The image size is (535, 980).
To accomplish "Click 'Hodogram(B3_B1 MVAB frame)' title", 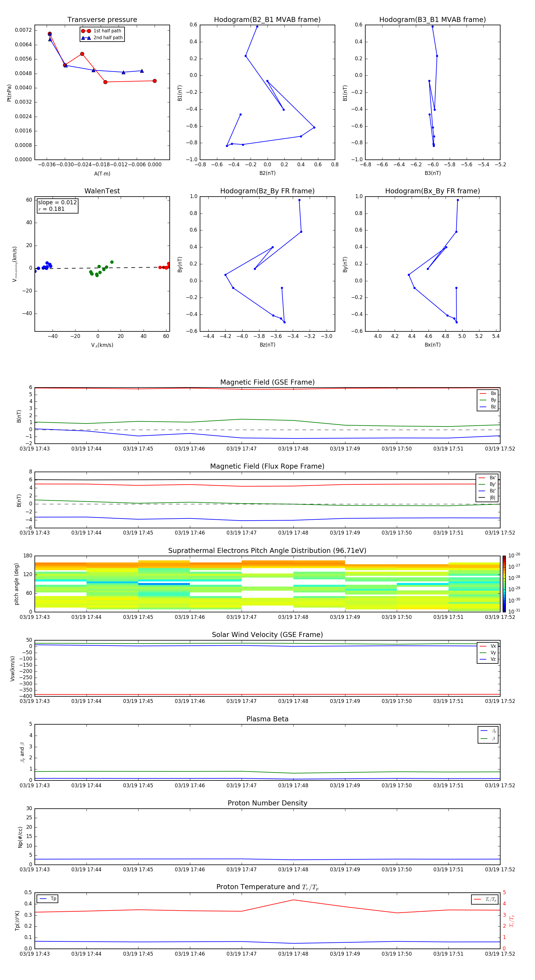I will point(432,20).
